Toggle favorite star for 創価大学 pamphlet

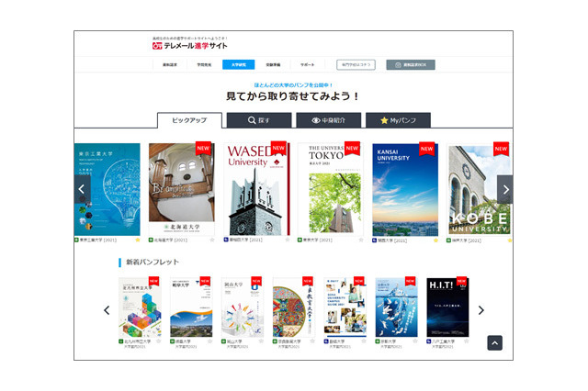click(364, 341)
